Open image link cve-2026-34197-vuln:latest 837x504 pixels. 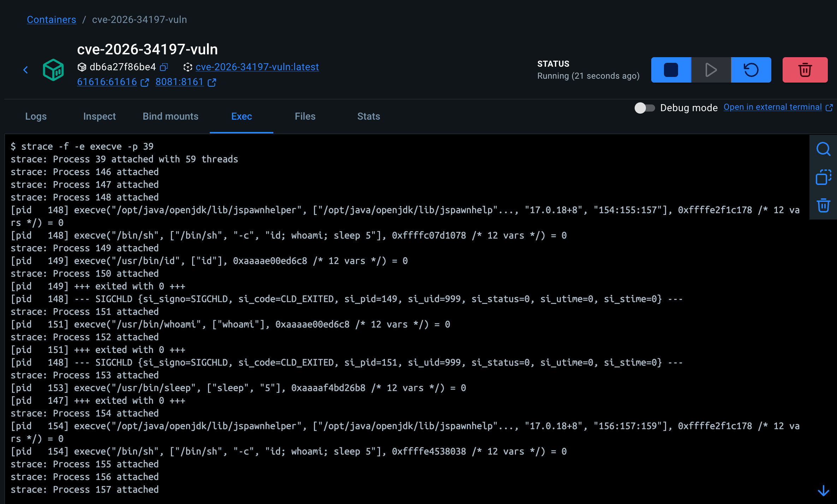257,67
